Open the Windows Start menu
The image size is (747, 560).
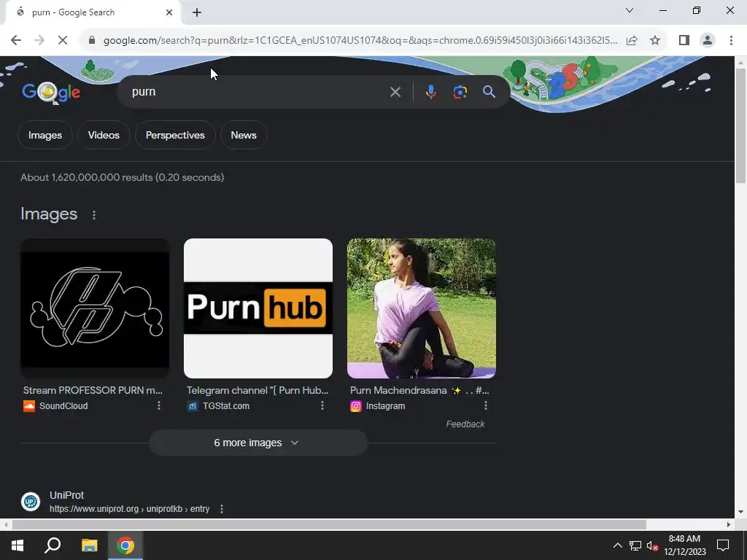18,545
